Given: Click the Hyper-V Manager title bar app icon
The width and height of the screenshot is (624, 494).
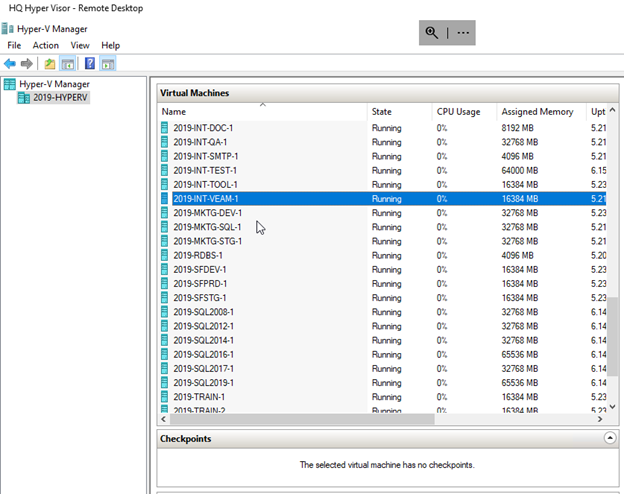Looking at the screenshot, I should 8,29.
